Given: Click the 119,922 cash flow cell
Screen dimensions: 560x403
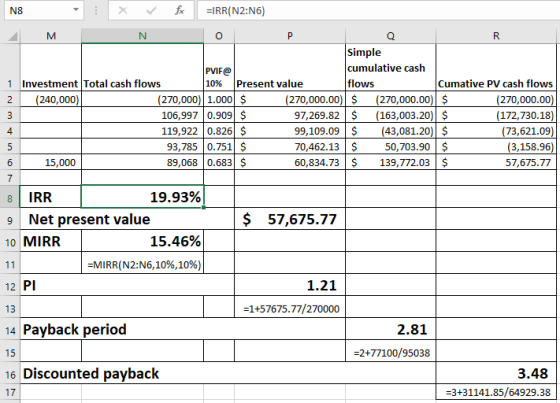Looking at the screenshot, I should [142, 131].
